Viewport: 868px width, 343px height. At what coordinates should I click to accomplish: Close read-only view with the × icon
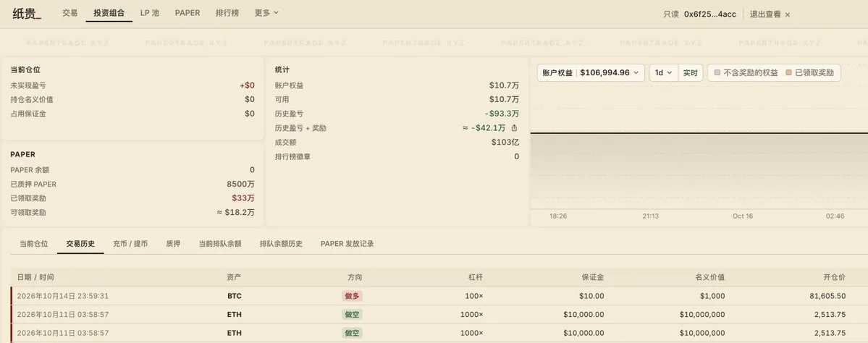pyautogui.click(x=788, y=14)
